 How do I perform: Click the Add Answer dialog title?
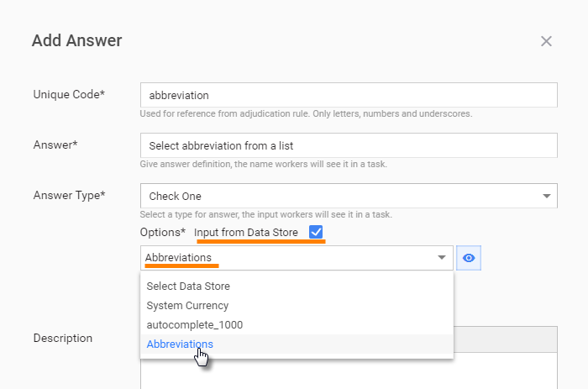(x=77, y=40)
